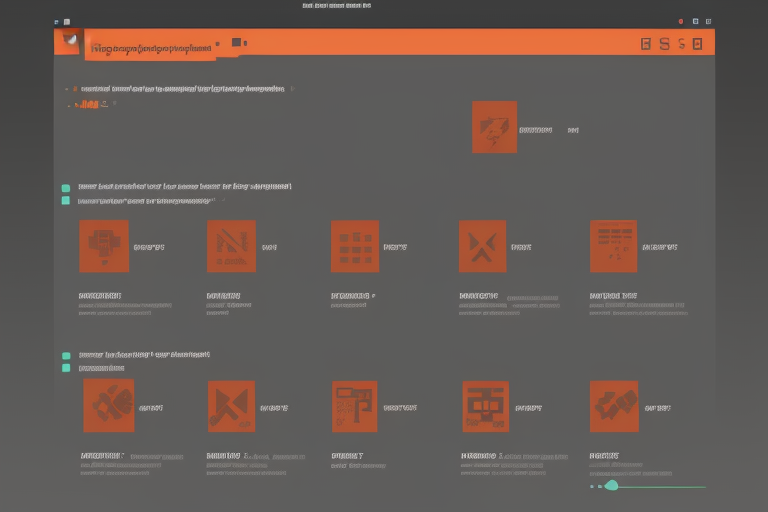Select the last orange tile in the first row
Screen dimensions: 768x512
click(x=613, y=246)
